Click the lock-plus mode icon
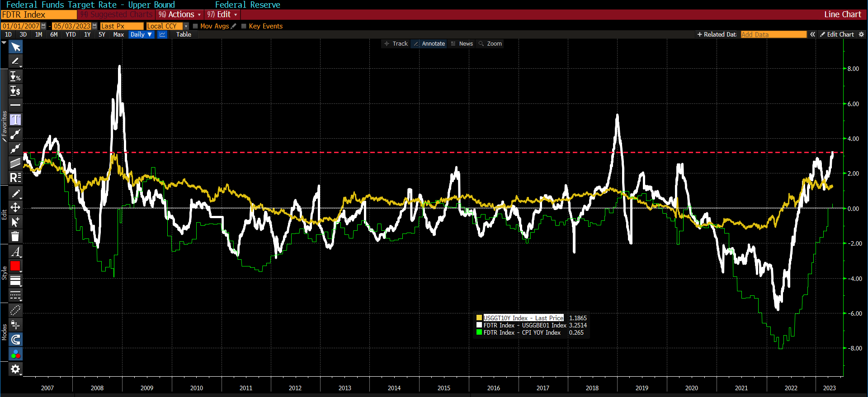Viewport: 868px width, 397px height. point(15,325)
